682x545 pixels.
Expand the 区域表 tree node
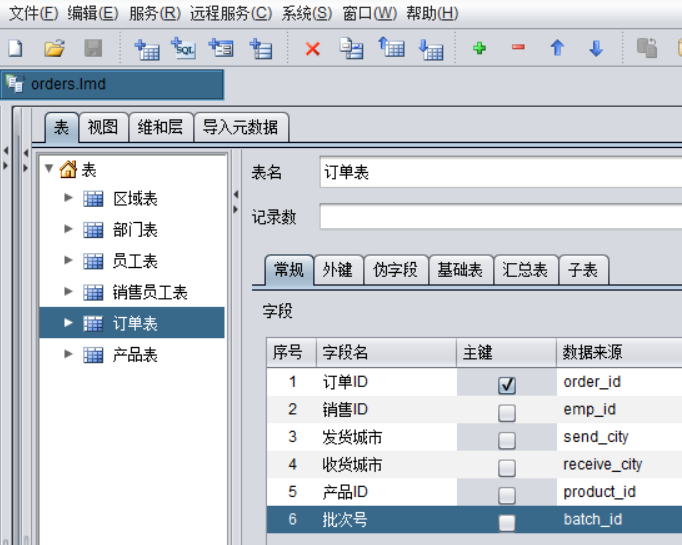point(68,198)
